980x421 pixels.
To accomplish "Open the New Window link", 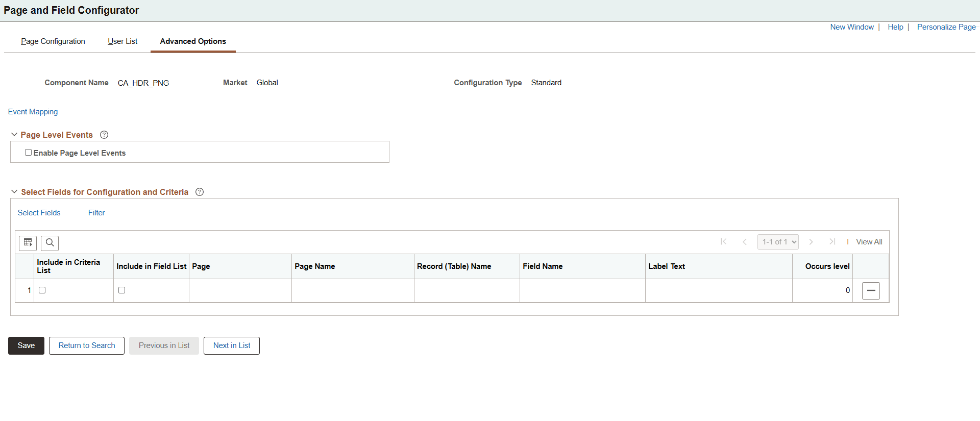I will (852, 27).
